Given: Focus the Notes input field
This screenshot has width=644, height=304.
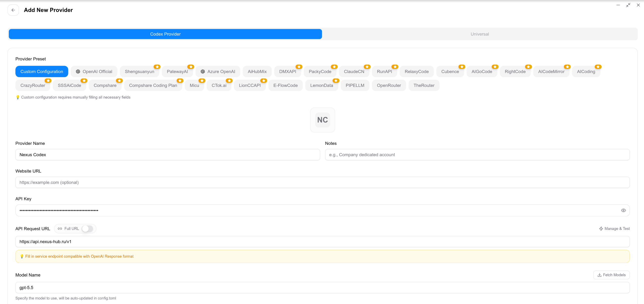Looking at the screenshot, I should (477, 155).
